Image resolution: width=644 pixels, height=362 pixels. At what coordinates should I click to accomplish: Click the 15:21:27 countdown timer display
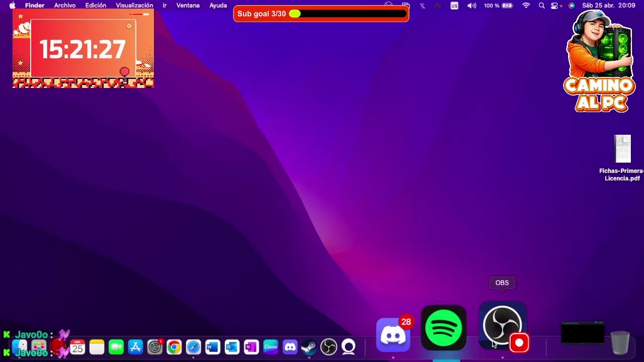83,49
